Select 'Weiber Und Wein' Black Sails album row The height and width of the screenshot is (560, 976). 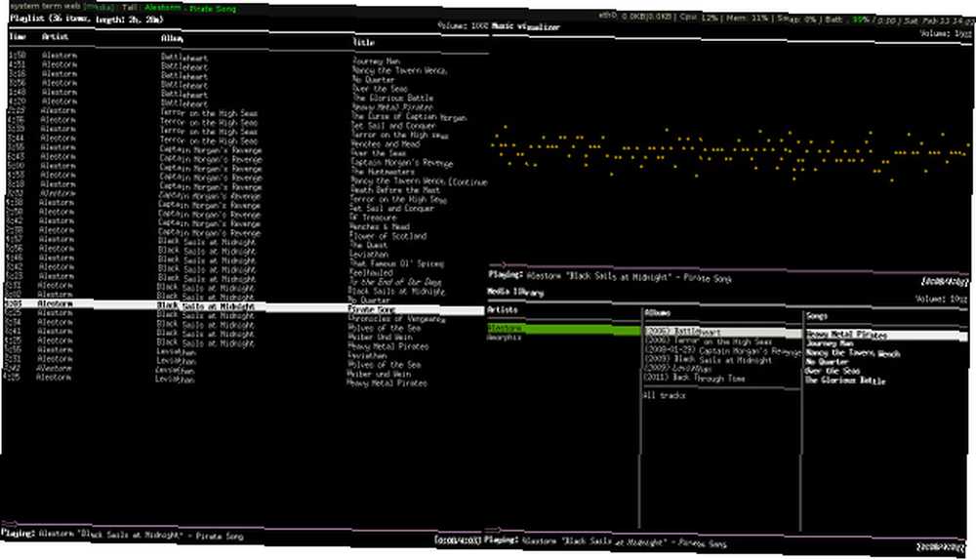coord(243,336)
